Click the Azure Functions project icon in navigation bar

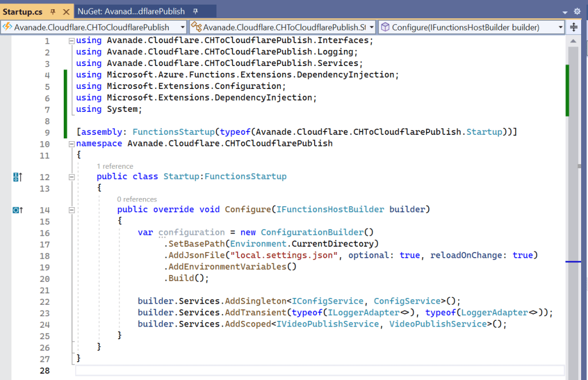[x=7, y=27]
